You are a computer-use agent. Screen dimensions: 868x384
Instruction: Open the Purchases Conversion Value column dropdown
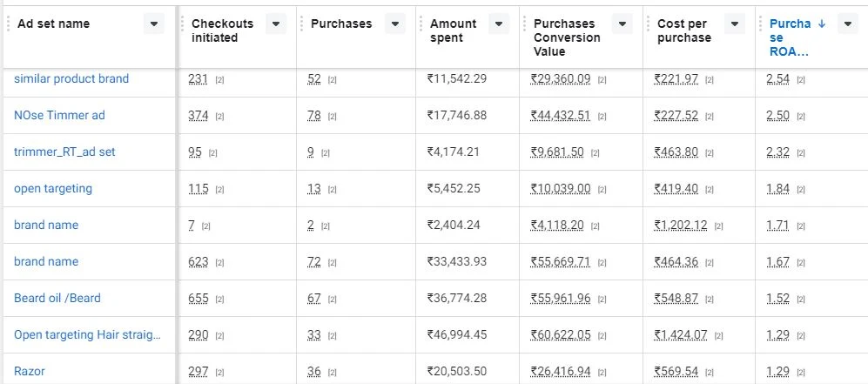point(622,24)
